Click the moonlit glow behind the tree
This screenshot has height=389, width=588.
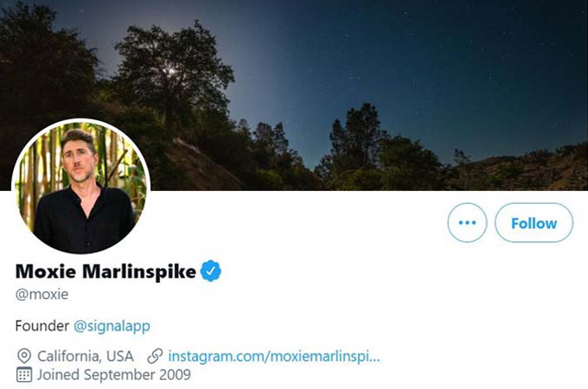[172, 70]
